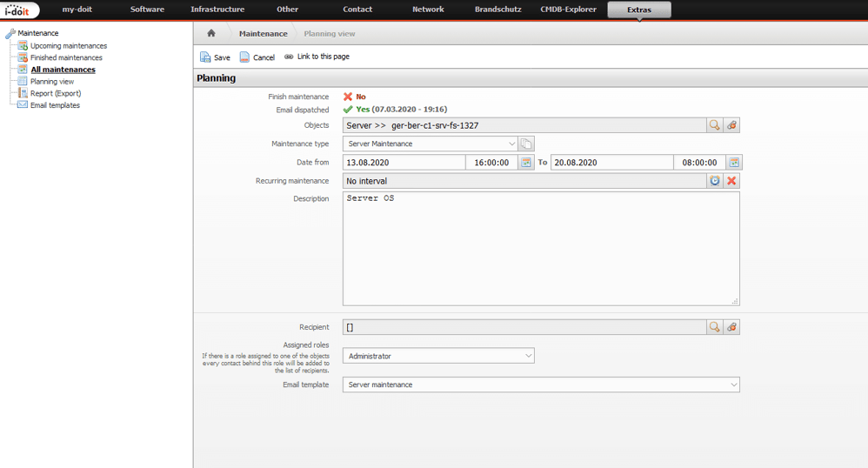868x468 pixels.
Task: Open calendar picker for Date from
Action: pyautogui.click(x=526, y=163)
